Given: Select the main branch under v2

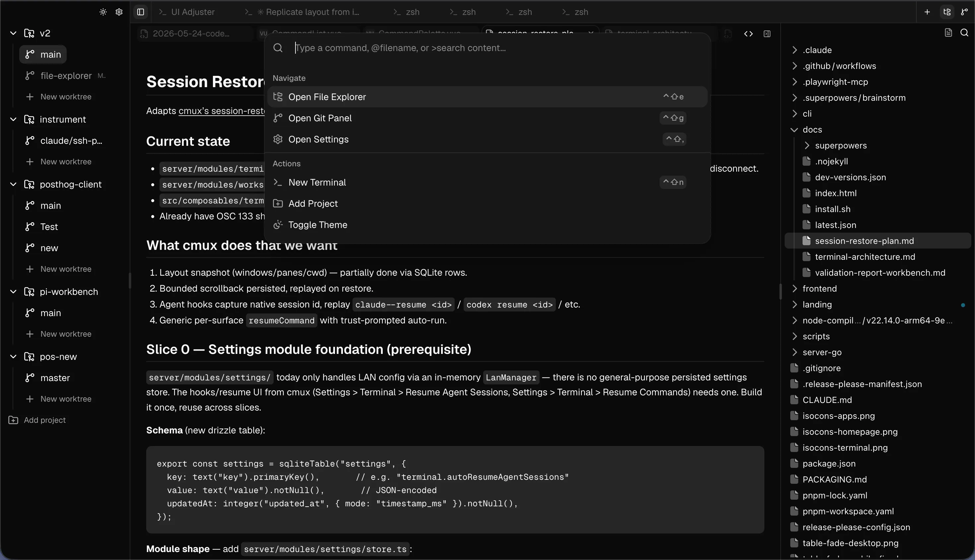Looking at the screenshot, I should click(x=43, y=55).
